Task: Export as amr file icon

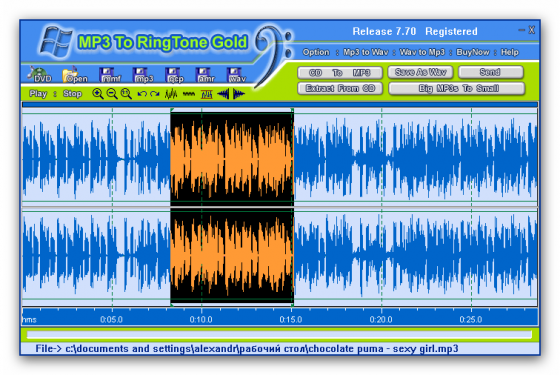Action: click(205, 75)
